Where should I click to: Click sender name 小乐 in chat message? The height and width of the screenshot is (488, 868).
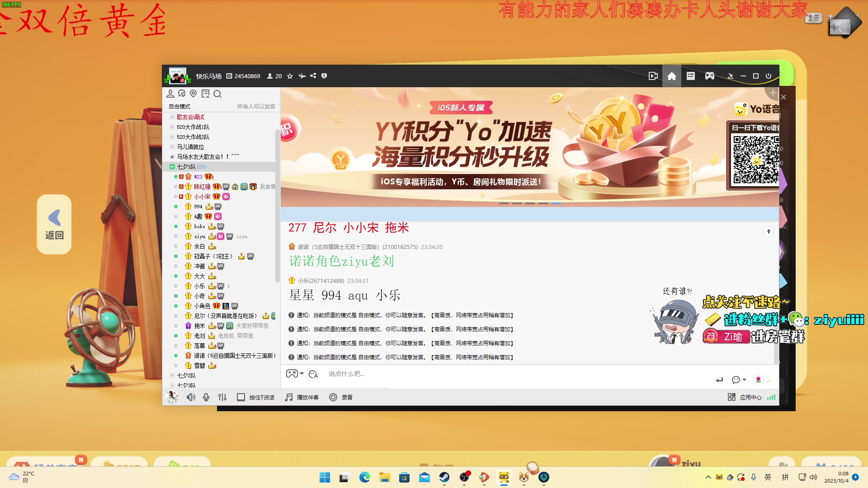303,281
